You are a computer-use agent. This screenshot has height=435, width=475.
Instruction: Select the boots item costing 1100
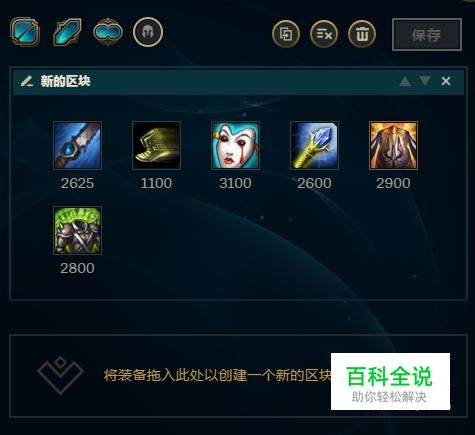pyautogui.click(x=156, y=145)
